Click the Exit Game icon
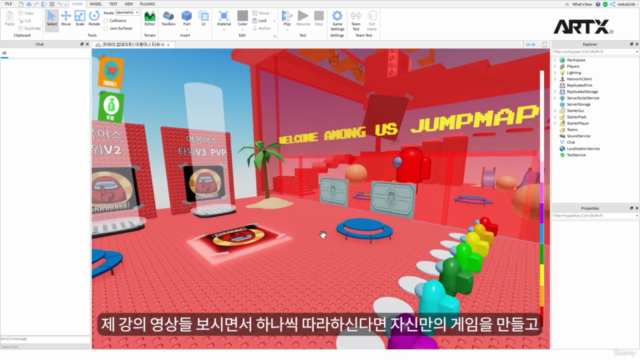This screenshot has height=360, width=640. [372, 20]
